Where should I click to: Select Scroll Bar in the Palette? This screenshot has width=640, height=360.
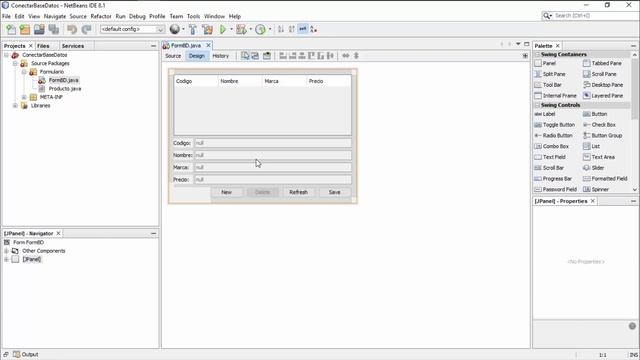click(x=549, y=168)
